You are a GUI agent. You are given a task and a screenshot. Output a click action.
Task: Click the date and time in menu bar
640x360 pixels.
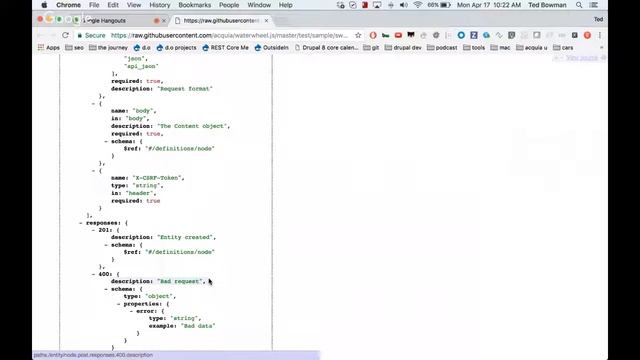click(x=489, y=5)
